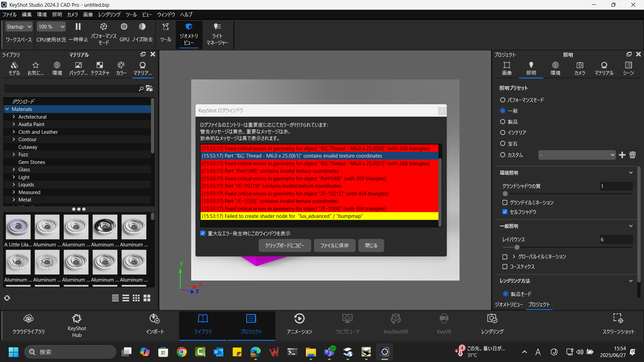Click the import folder icon beside search
This screenshot has height=362, width=644.
[149, 88]
